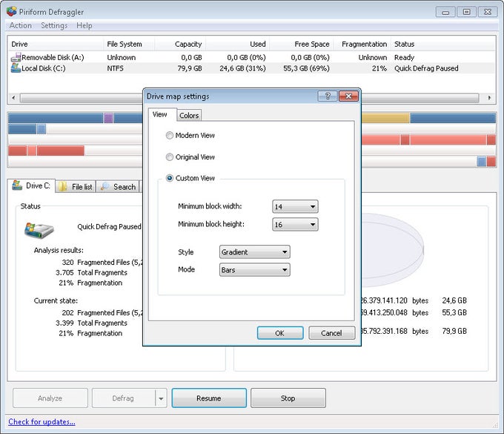The height and width of the screenshot is (434, 504).
Task: Click Cancel in Drive map settings
Action: pos(332,333)
